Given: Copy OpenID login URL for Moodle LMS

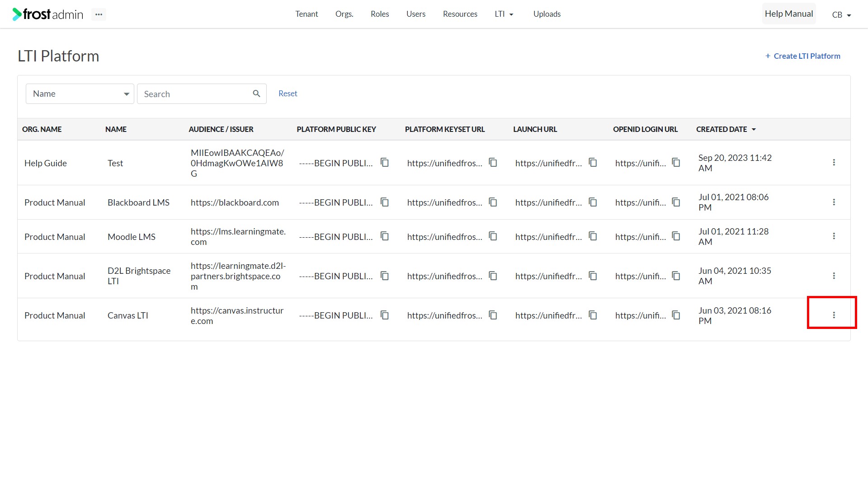Looking at the screenshot, I should click(676, 236).
